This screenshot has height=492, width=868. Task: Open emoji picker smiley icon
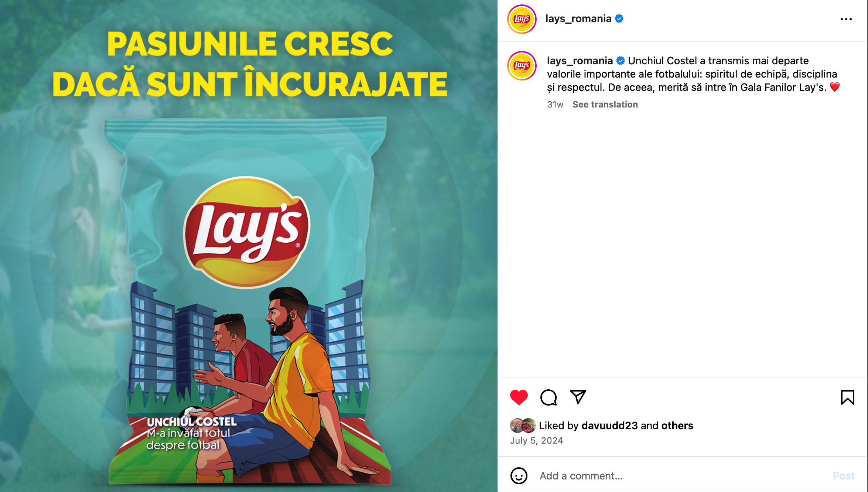(519, 476)
